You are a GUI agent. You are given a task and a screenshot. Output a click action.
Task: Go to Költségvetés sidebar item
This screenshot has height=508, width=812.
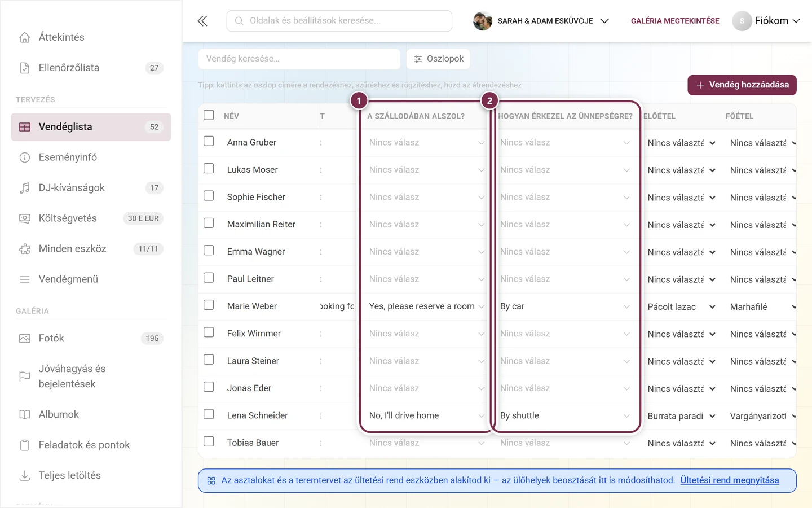(x=91, y=218)
